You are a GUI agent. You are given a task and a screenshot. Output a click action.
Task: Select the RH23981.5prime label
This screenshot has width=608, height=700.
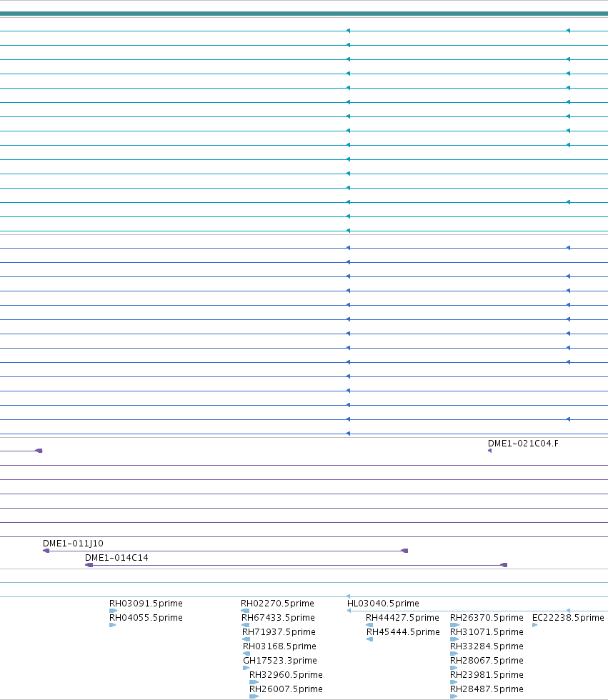coord(487,674)
